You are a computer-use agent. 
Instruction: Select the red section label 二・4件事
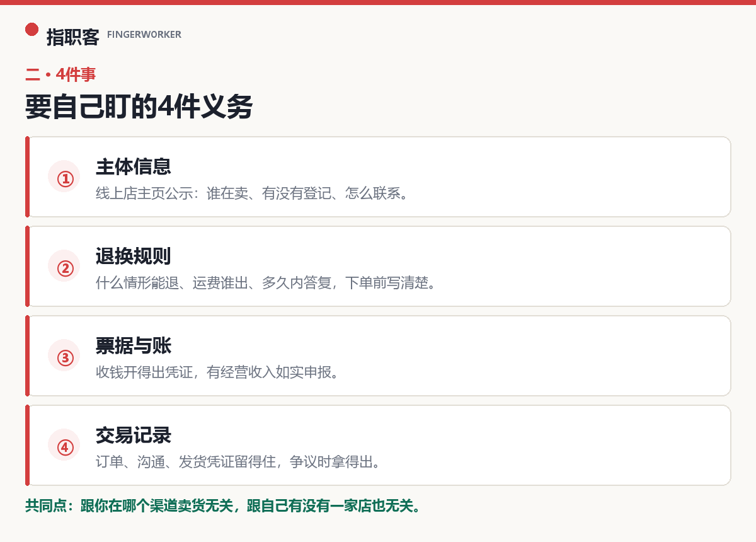coord(60,74)
